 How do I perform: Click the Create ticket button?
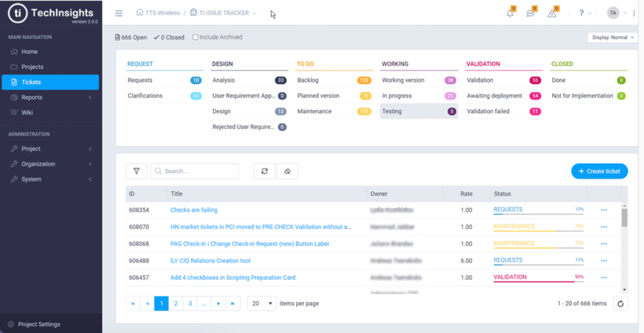(599, 171)
